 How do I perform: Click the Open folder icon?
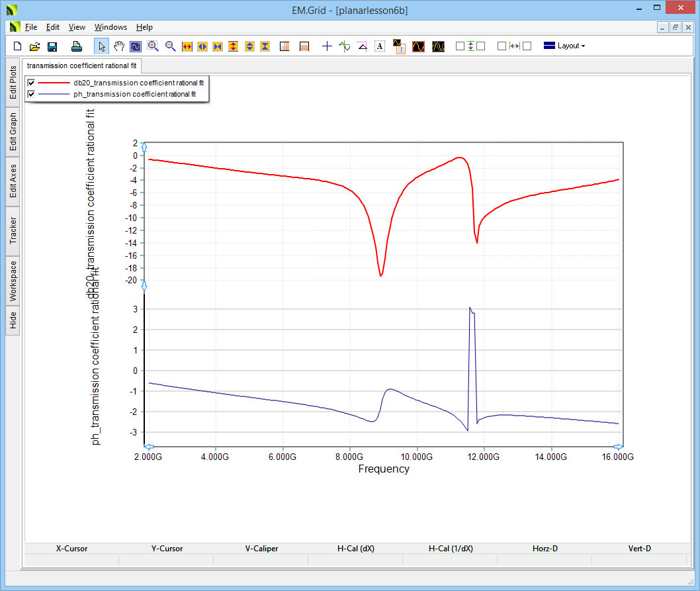point(35,46)
